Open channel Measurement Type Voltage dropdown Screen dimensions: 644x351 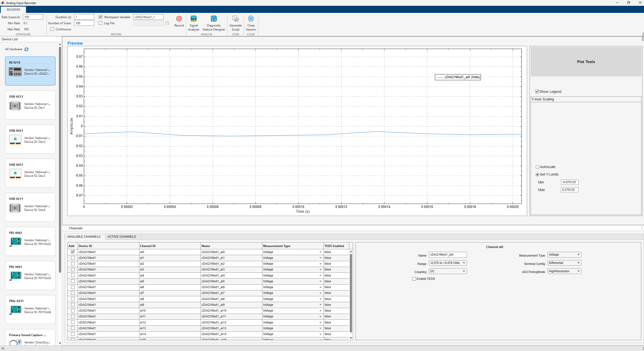pyautogui.click(x=564, y=255)
